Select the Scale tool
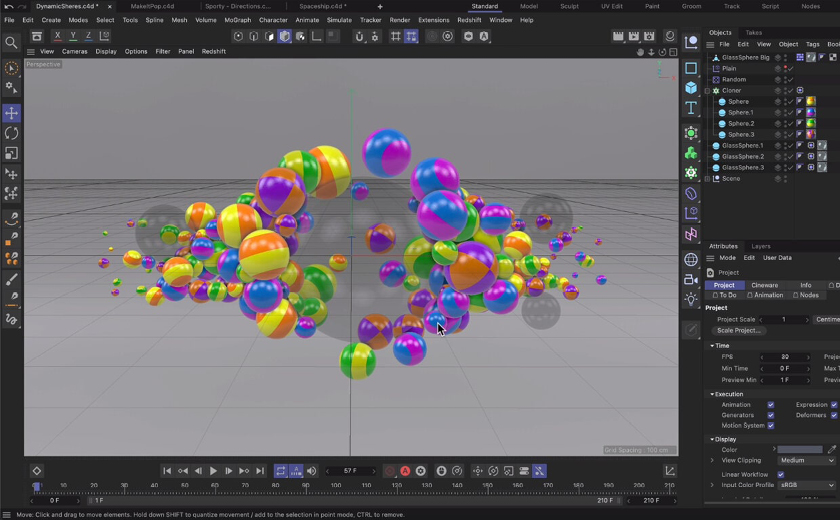 pyautogui.click(x=12, y=153)
